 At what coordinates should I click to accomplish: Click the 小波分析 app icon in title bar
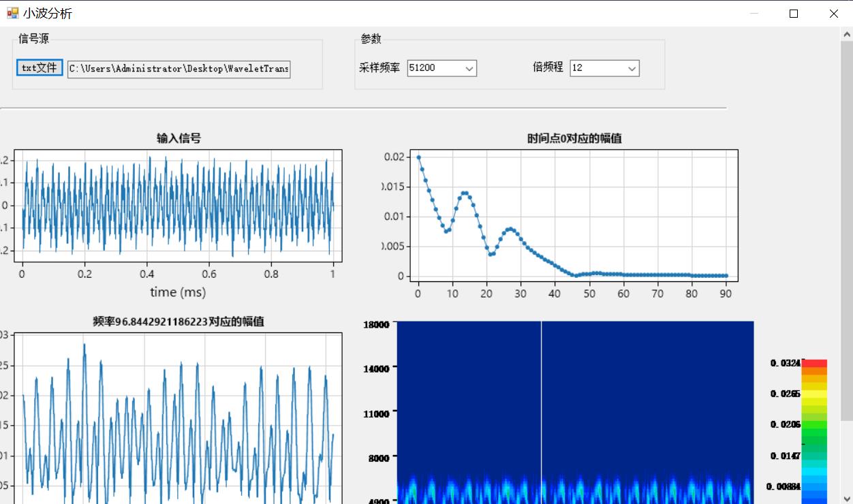pos(12,13)
